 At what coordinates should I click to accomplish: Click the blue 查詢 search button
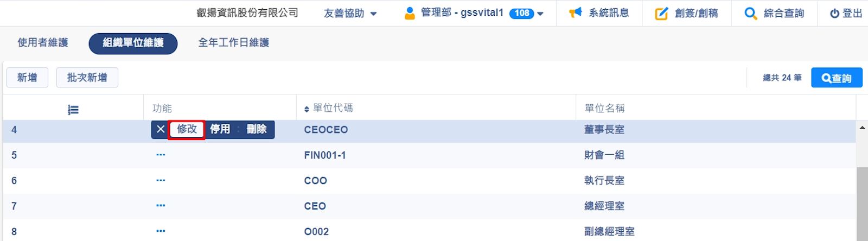click(x=836, y=78)
